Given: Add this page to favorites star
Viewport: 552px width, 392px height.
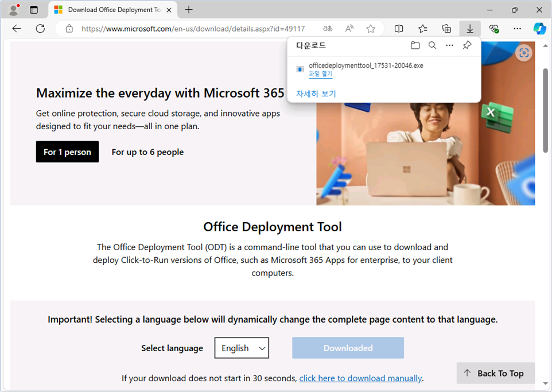Looking at the screenshot, I should pos(370,29).
